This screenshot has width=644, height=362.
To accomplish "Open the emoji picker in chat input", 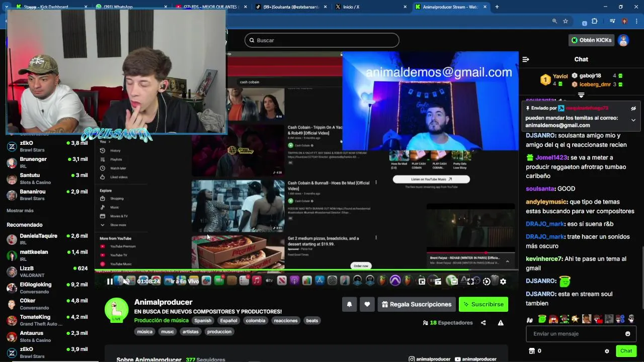I will pos(627,334).
